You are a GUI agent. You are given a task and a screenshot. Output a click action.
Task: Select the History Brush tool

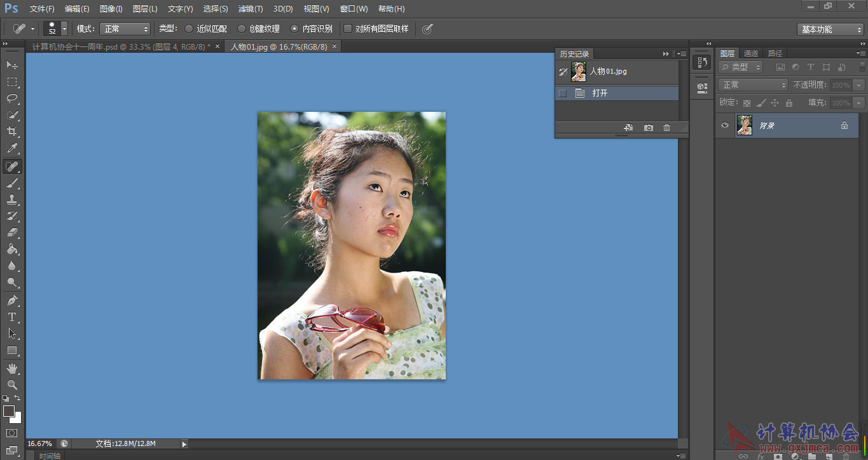point(12,216)
